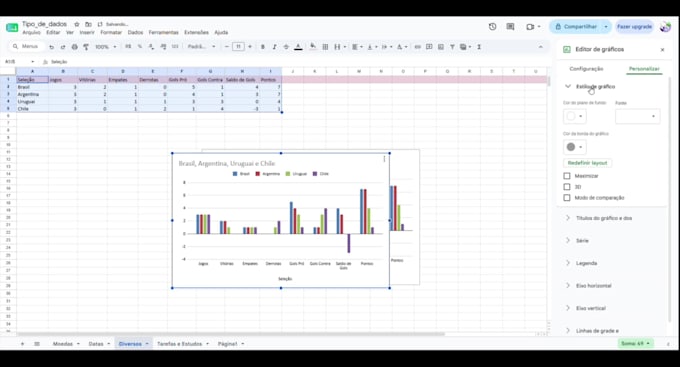Screen dimensions: 680x367
Task: Add a new sheet with the plus button
Action: pos(23,344)
